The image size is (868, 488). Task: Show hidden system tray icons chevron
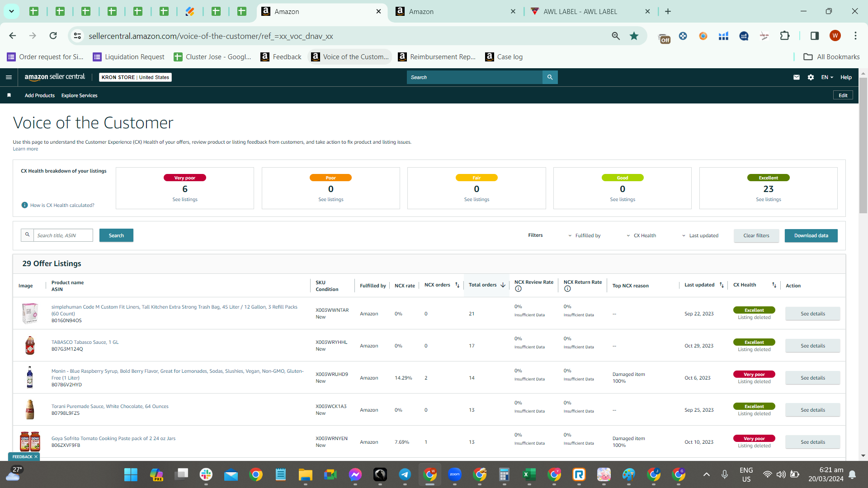[707, 474]
